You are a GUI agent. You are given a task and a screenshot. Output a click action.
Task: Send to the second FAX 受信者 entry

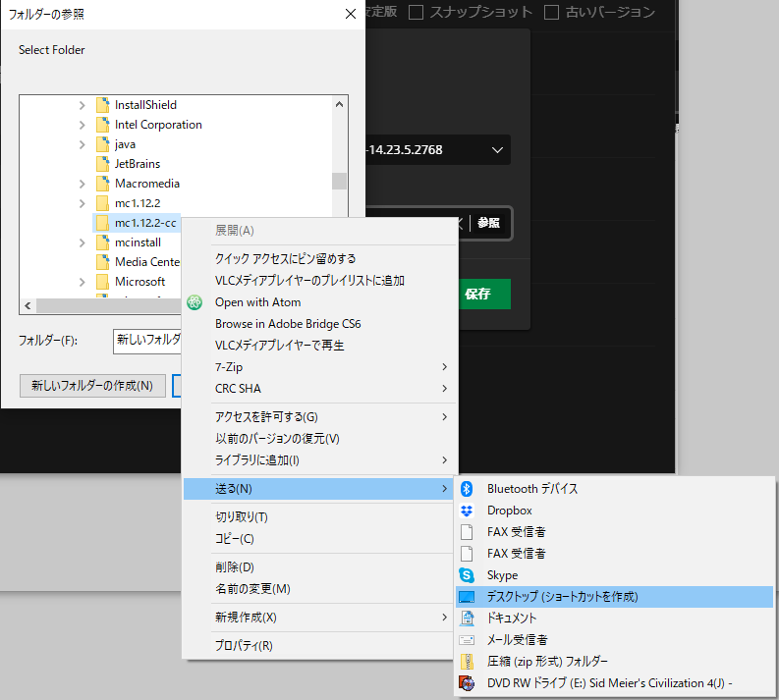[x=615, y=554]
